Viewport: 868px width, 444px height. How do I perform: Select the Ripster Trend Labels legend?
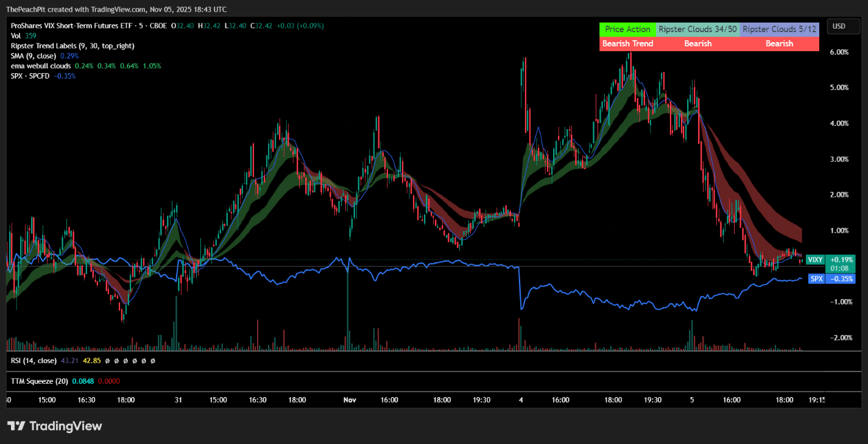click(72, 46)
